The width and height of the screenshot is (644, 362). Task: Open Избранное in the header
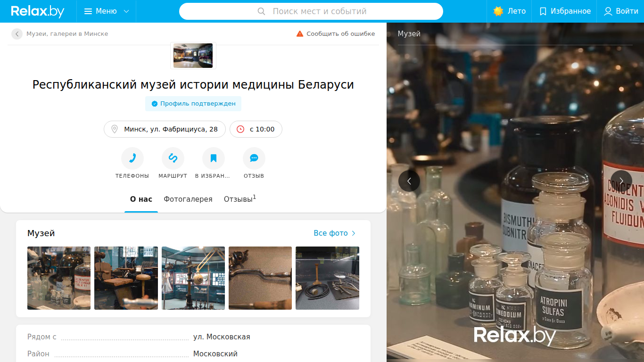pyautogui.click(x=565, y=11)
